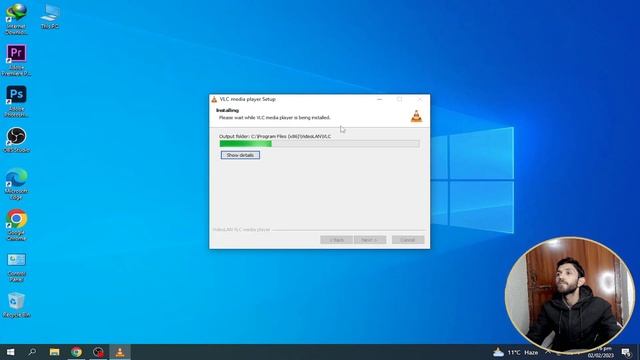Open the red recorder app in taskbar

(98, 352)
